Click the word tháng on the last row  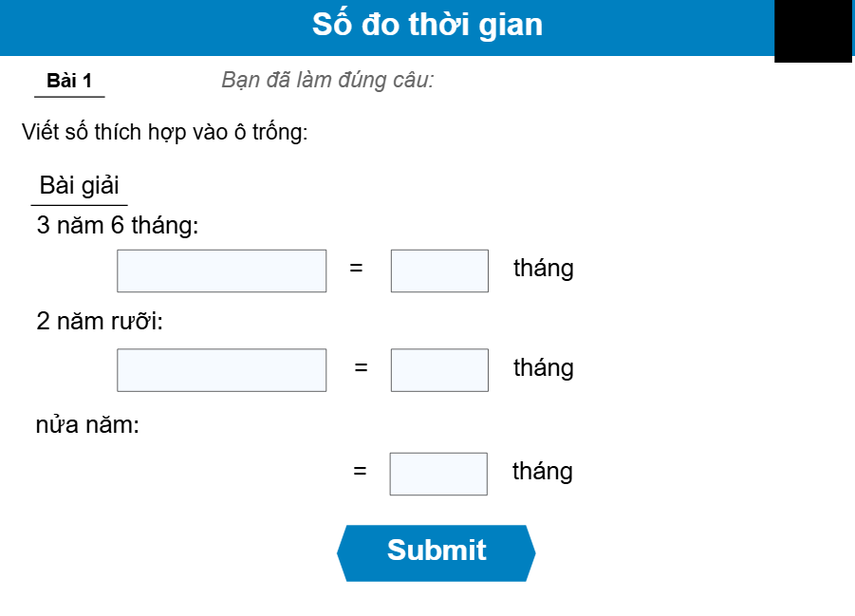pos(542,471)
